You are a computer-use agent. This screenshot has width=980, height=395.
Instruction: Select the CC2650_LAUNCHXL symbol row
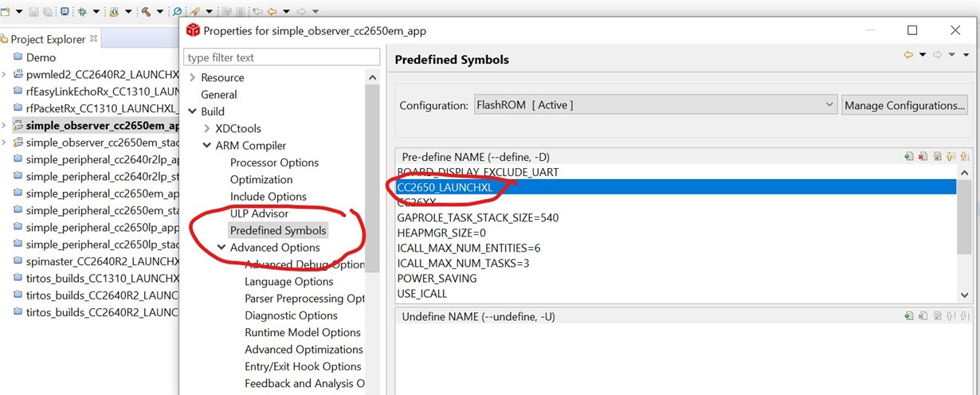[676, 187]
